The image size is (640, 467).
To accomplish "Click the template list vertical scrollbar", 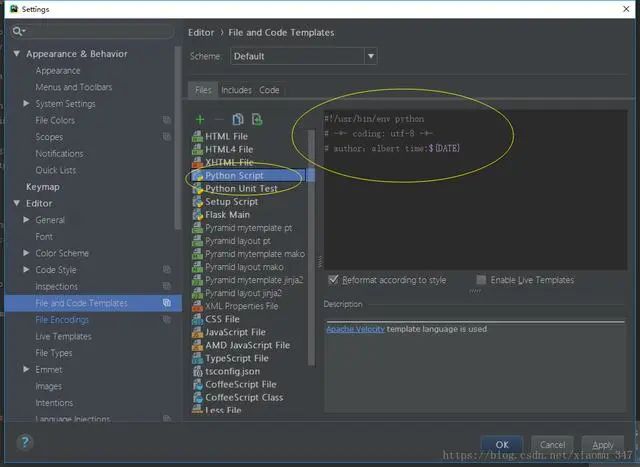I will tap(311, 248).
